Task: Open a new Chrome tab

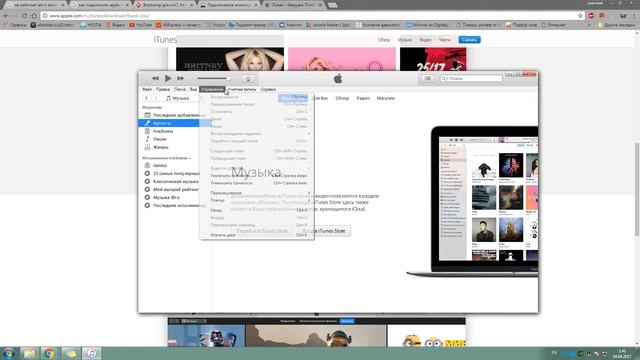Action: (x=333, y=5)
